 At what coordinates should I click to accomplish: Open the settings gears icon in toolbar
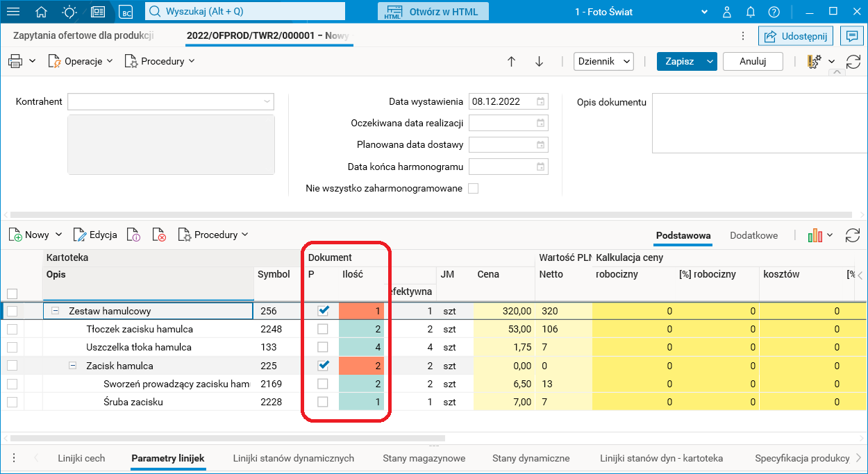(815, 61)
